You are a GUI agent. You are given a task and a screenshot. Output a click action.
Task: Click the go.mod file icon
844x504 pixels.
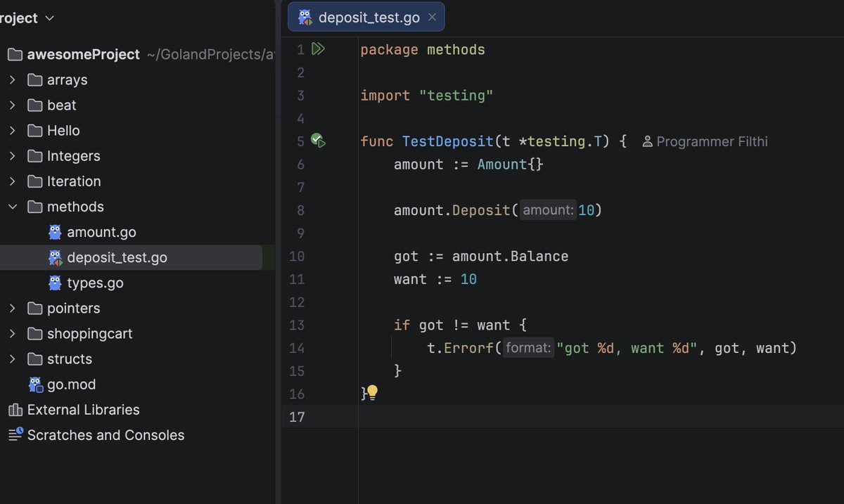point(35,385)
